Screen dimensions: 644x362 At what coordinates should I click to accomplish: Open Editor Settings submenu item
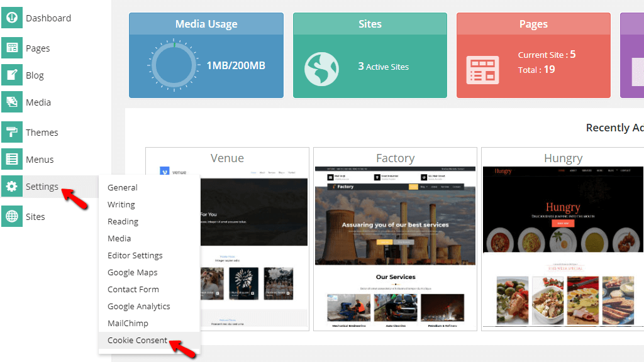click(135, 255)
